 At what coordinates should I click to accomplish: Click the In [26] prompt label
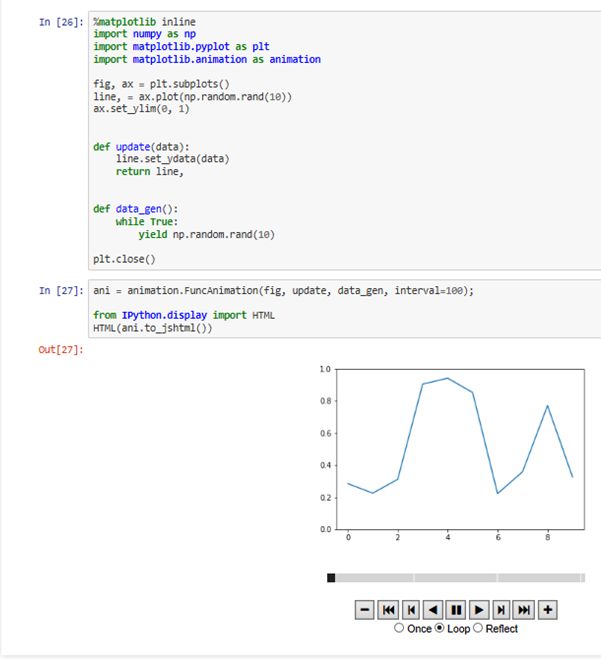(61, 22)
